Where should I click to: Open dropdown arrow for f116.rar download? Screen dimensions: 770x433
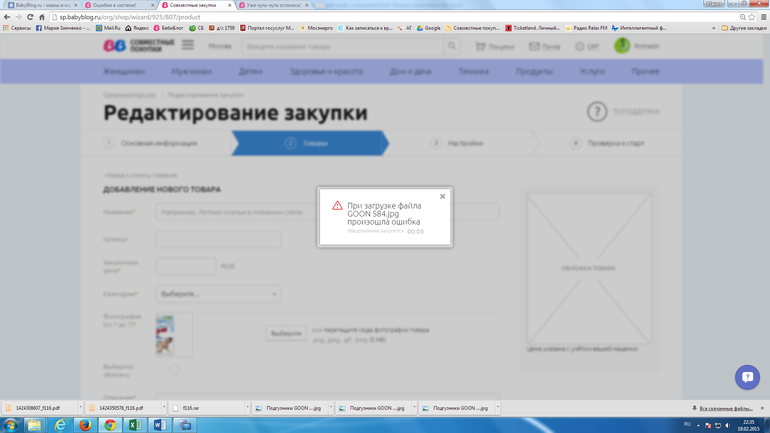click(247, 408)
